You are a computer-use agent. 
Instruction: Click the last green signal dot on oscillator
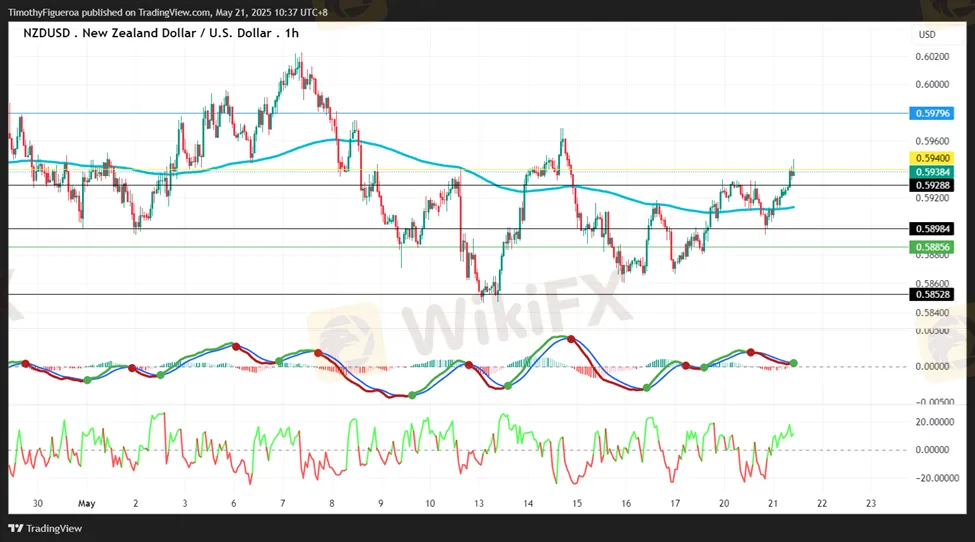click(793, 362)
